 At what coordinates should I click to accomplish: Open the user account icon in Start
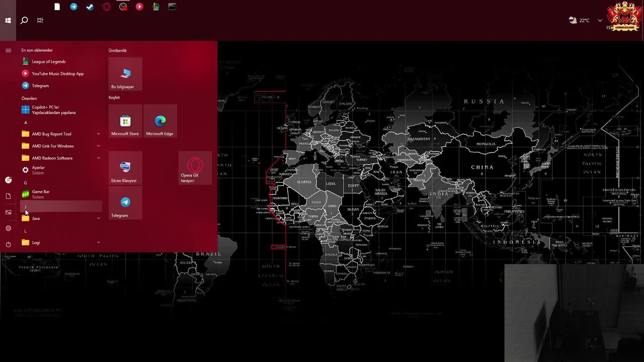click(8, 180)
